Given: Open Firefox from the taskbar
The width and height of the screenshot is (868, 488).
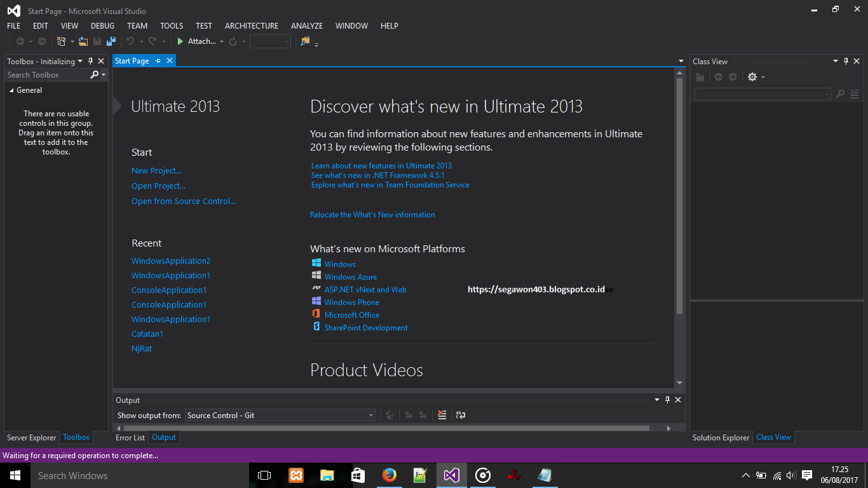Looking at the screenshot, I should (x=390, y=475).
